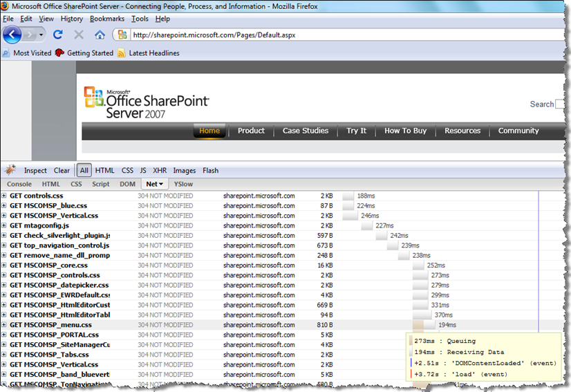The width and height of the screenshot is (571, 392).
Task: Click the 188ms timeline bar for controls.css
Action: click(348, 196)
